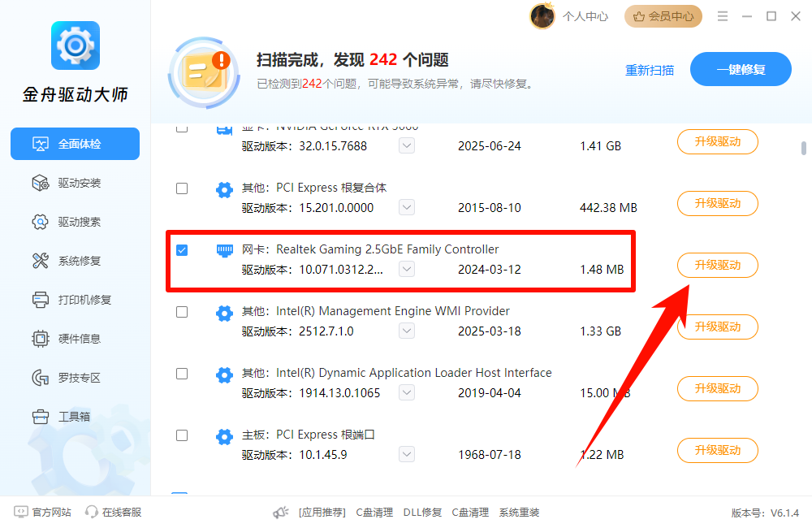
Task: Open 在线客服 support link
Action: tap(114, 512)
